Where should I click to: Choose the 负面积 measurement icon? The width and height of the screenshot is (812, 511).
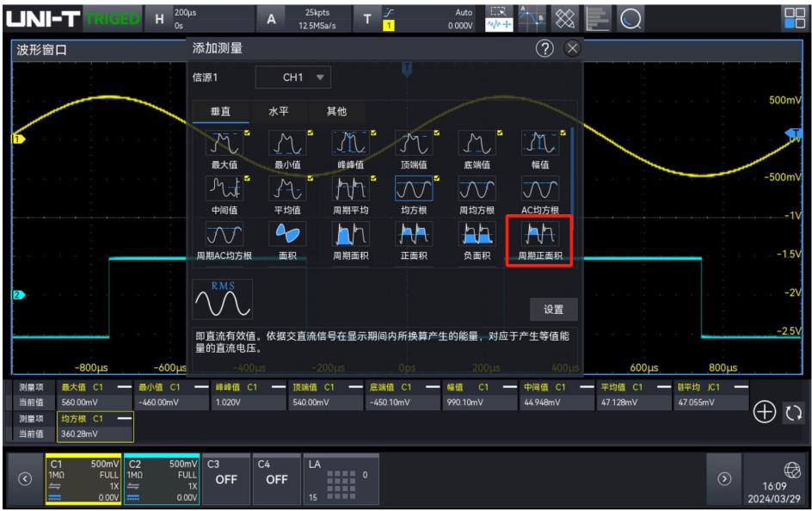(x=477, y=235)
